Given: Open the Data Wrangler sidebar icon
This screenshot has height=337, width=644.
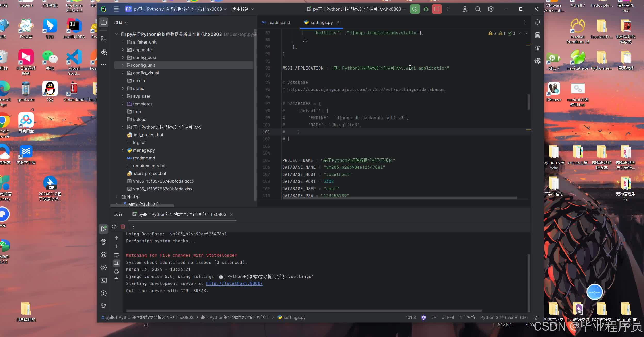Looking at the screenshot, I should pyautogui.click(x=104, y=52).
